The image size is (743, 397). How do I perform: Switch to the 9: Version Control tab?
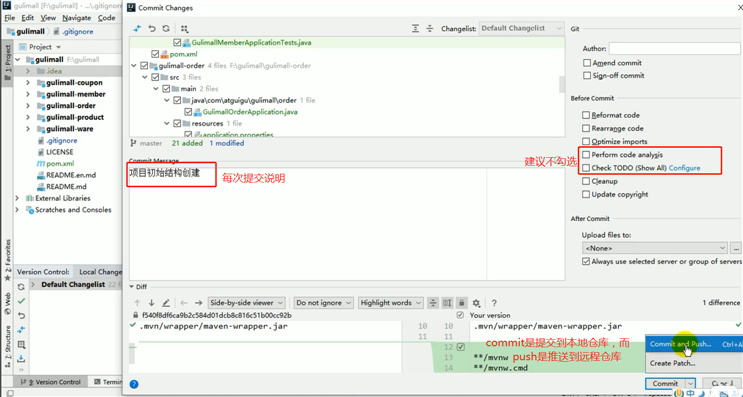tap(51, 382)
